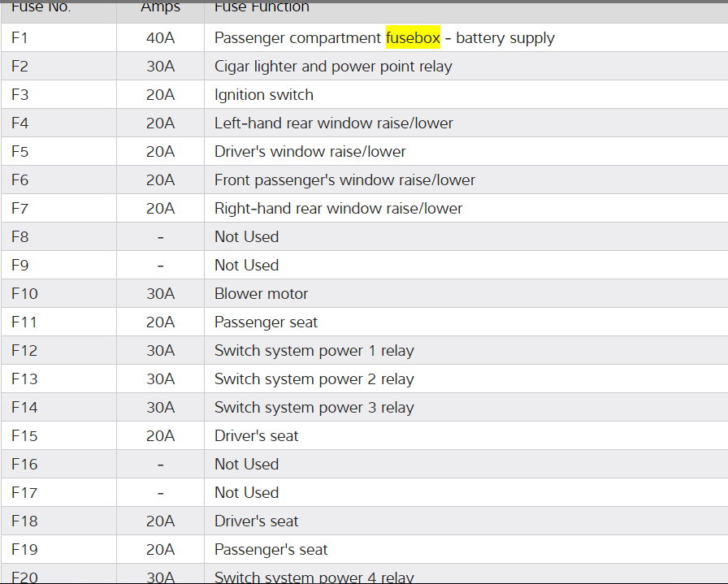Viewport: 728px width, 584px height.
Task: Click the 40A amps value for F1
Action: [x=160, y=38]
